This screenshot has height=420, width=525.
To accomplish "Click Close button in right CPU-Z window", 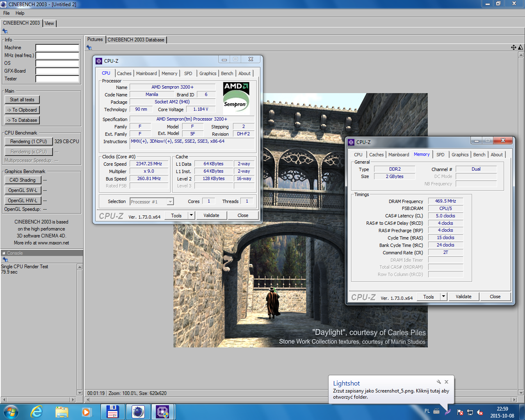I will pos(495,297).
